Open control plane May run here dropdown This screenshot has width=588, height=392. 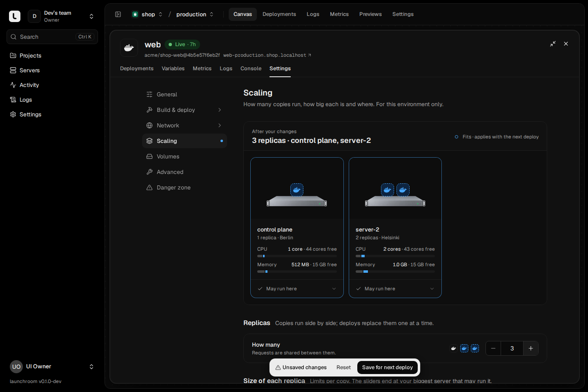[297, 289]
